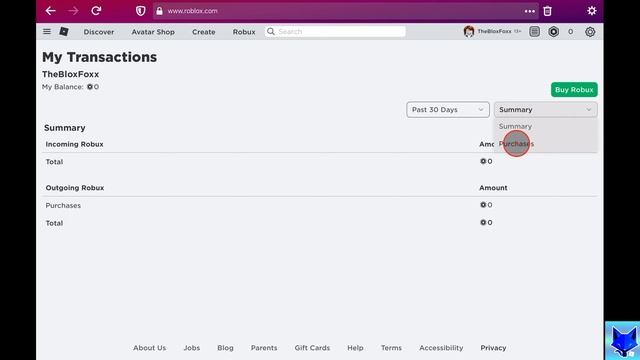Open the Parents footer link
The width and height of the screenshot is (640, 360).
[264, 348]
